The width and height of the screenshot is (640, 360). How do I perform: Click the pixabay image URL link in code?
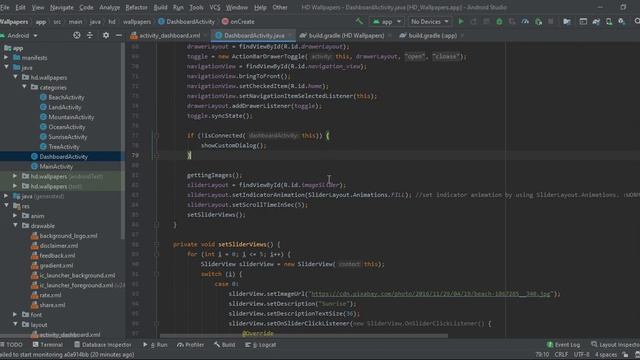tap(430, 294)
